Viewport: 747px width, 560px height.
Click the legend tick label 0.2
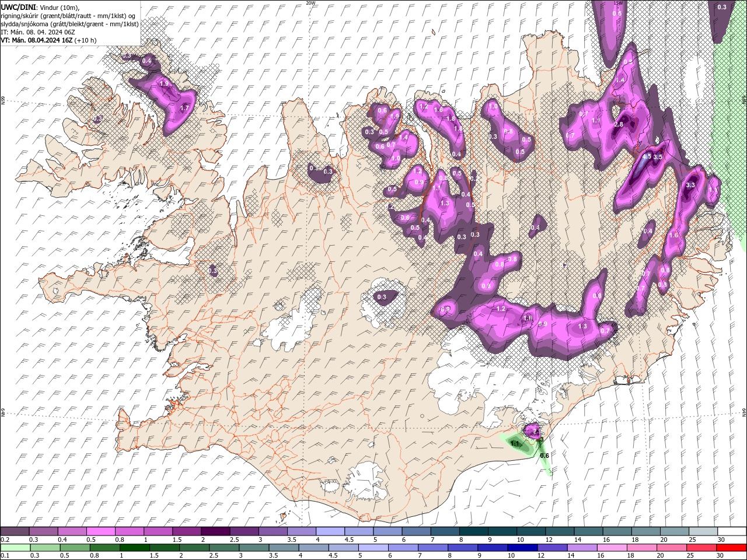[5, 540]
